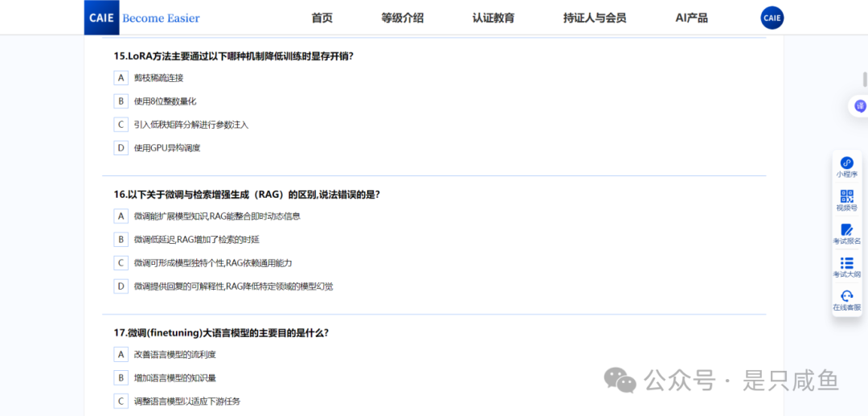This screenshot has width=868, height=416.
Task: Click the page vertical scrollbar thumb
Action: pos(865,79)
